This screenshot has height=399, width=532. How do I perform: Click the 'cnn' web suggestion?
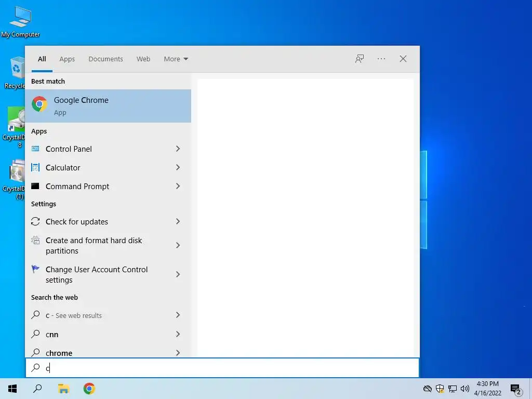(x=52, y=335)
